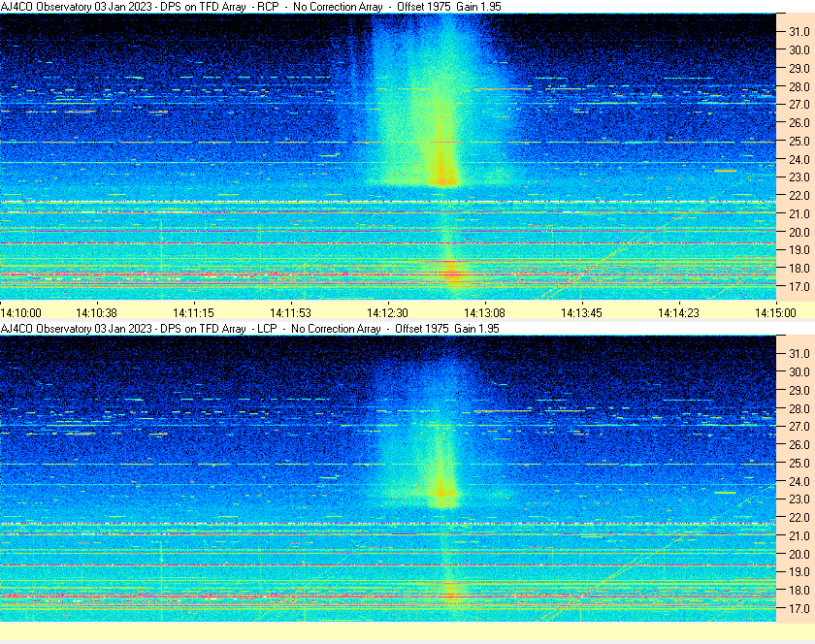This screenshot has height=644, width=815.
Task: Click the 28.0 frequency label in RCP panel
Action: coord(799,86)
